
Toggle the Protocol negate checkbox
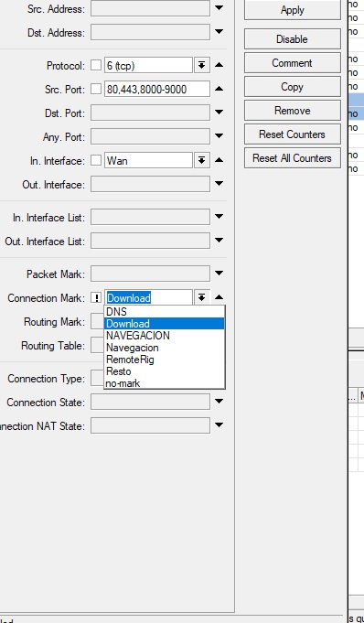pyautogui.click(x=96, y=65)
